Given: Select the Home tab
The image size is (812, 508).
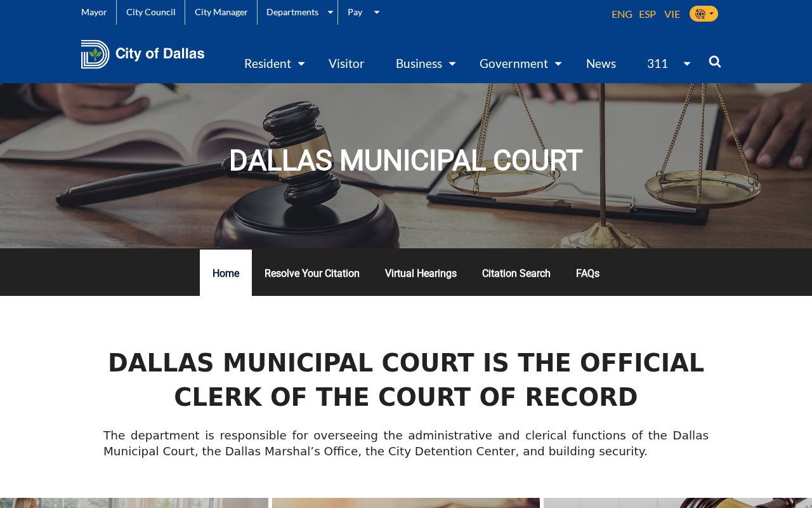Looking at the screenshot, I should point(226,273).
